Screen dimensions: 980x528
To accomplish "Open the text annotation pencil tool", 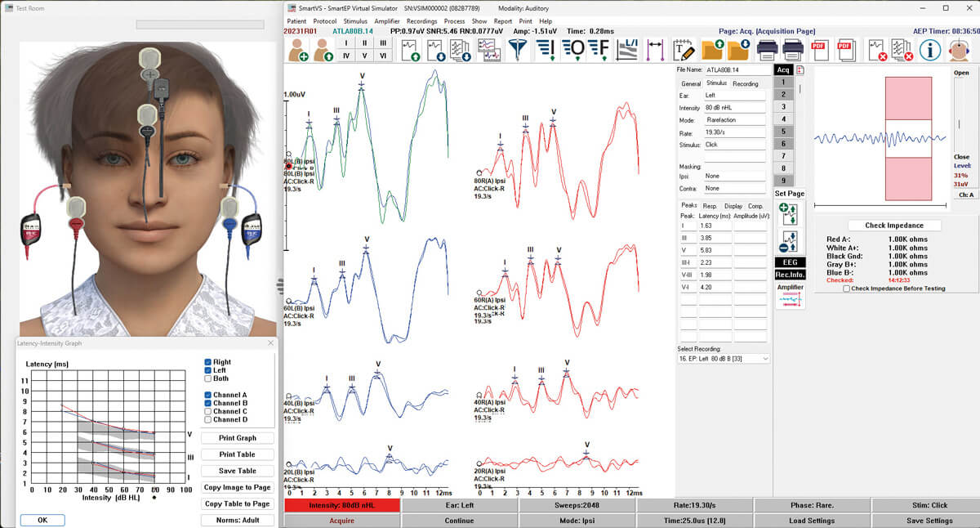I will pos(684,50).
